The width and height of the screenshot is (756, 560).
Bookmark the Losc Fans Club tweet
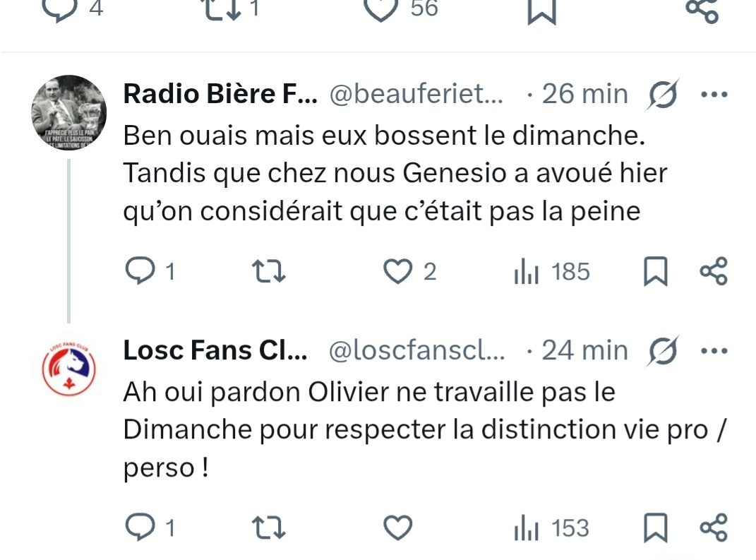point(655,528)
